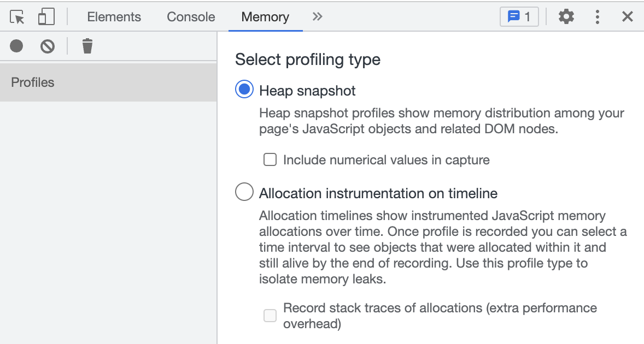Enable Include numerical values in capture checkbox
Image resolution: width=644 pixels, height=344 pixels.
click(270, 159)
